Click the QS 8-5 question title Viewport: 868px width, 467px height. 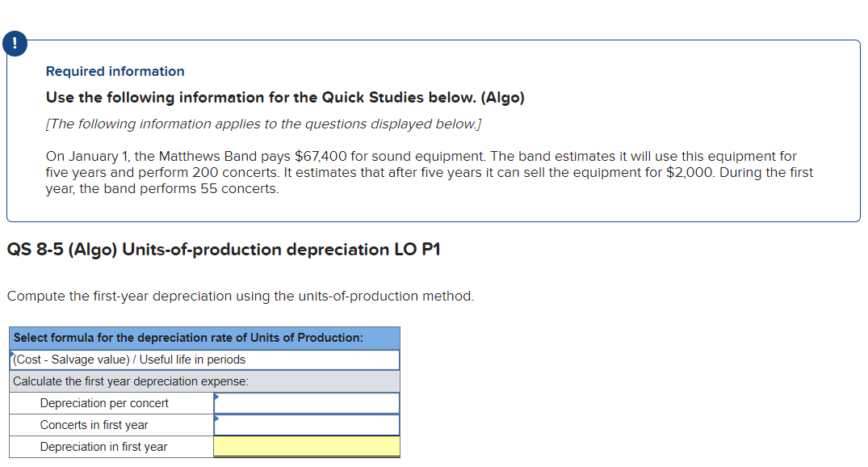pos(224,250)
